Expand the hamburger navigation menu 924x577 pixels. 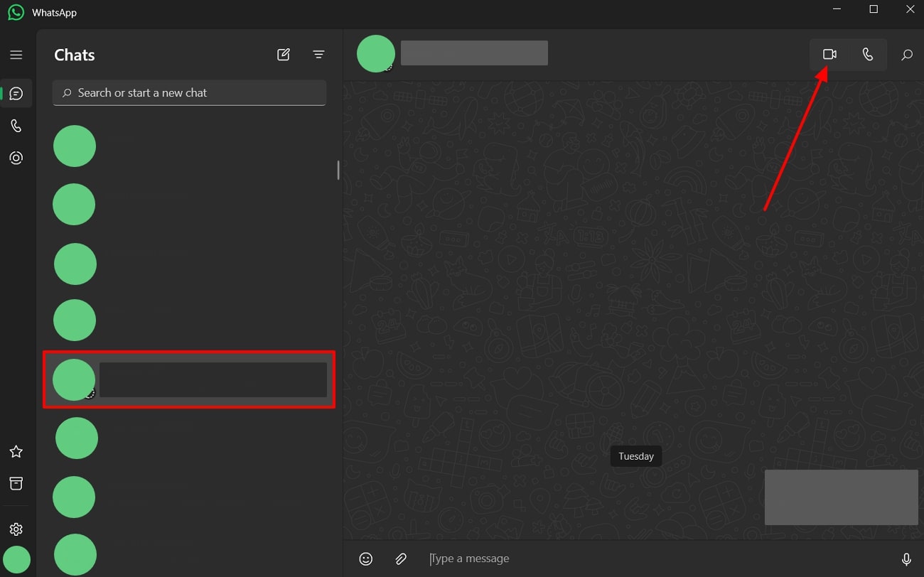point(16,55)
